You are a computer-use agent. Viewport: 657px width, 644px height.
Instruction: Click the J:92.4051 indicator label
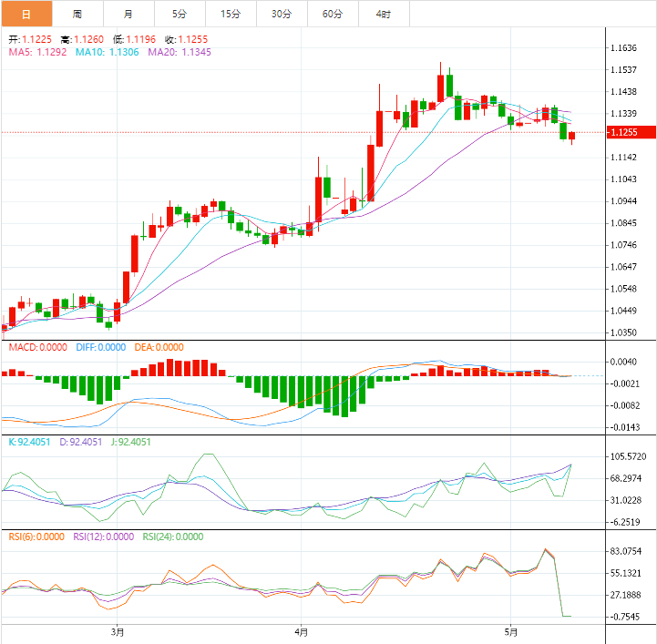[130, 442]
